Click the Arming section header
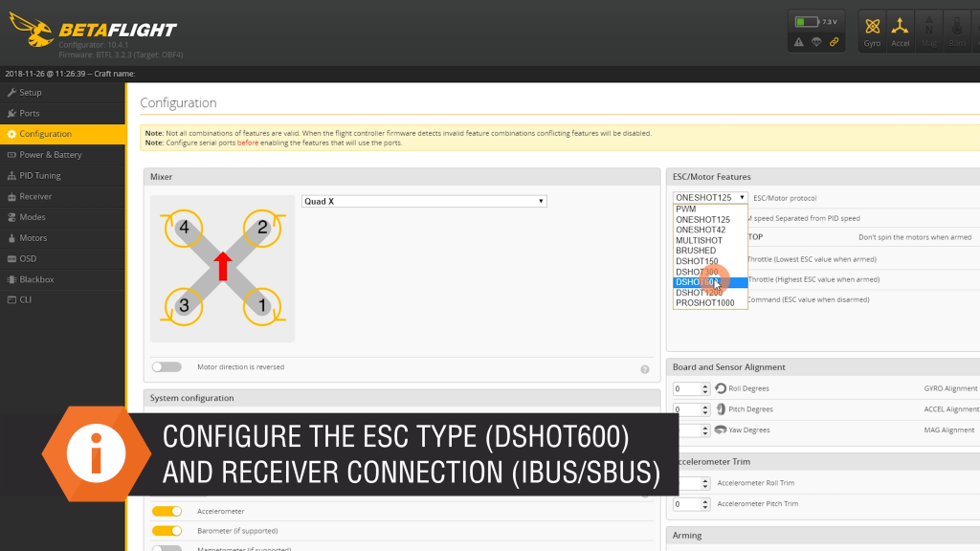The height and width of the screenshot is (551, 980). pyautogui.click(x=823, y=536)
